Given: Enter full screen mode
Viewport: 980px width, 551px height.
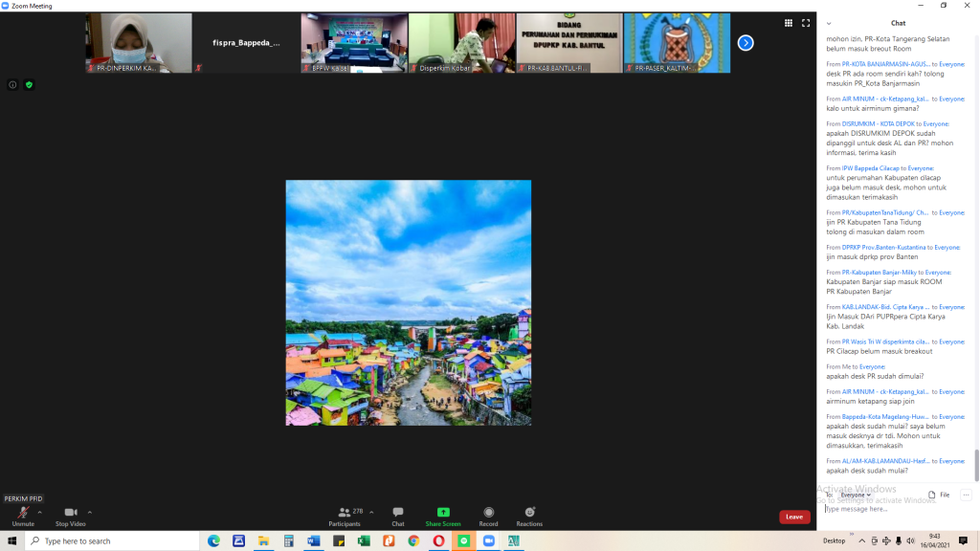Looking at the screenshot, I should click(806, 23).
